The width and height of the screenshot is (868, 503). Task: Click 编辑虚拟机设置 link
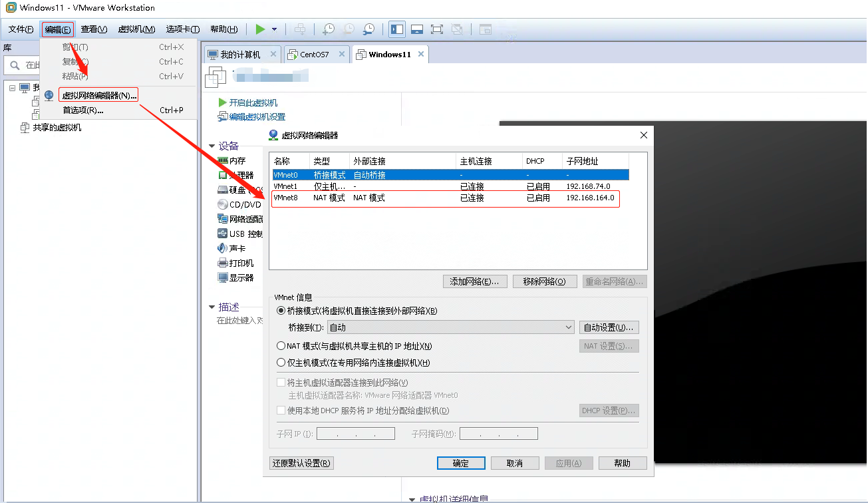click(257, 116)
